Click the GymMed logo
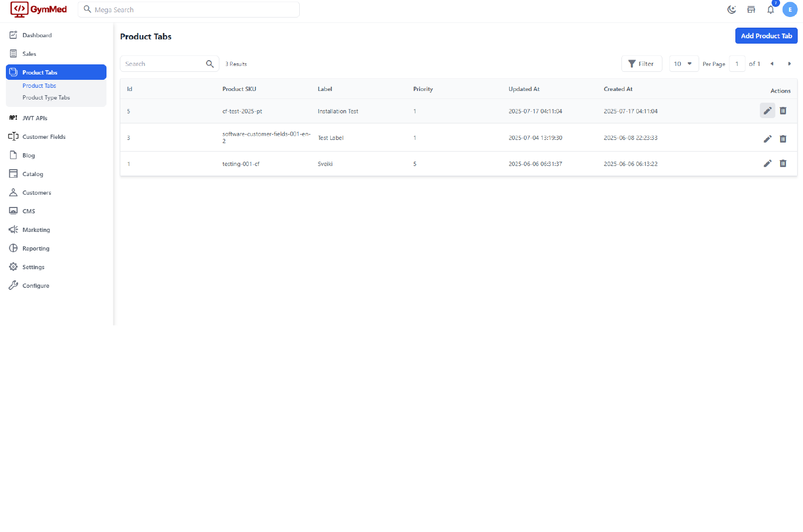803x532 pixels. [39, 10]
